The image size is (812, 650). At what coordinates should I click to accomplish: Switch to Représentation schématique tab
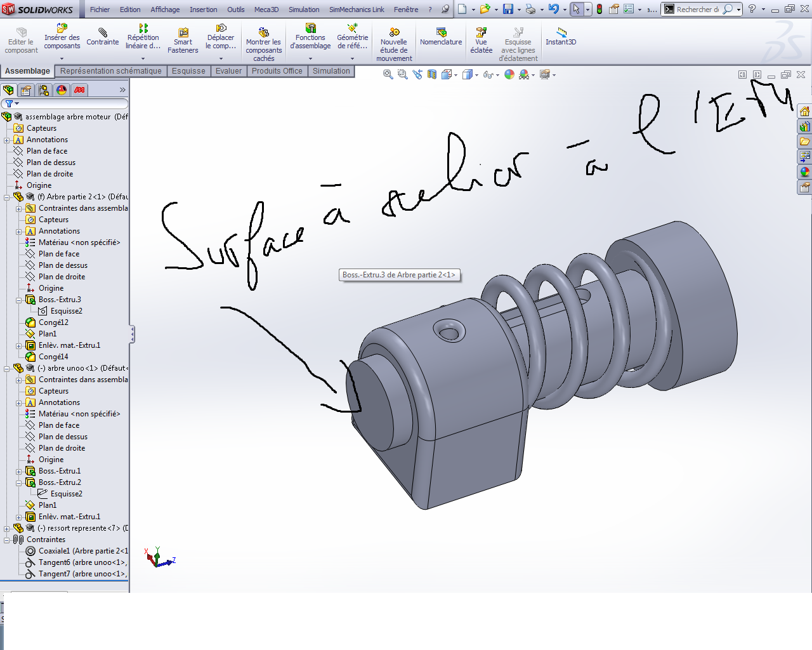pos(111,71)
